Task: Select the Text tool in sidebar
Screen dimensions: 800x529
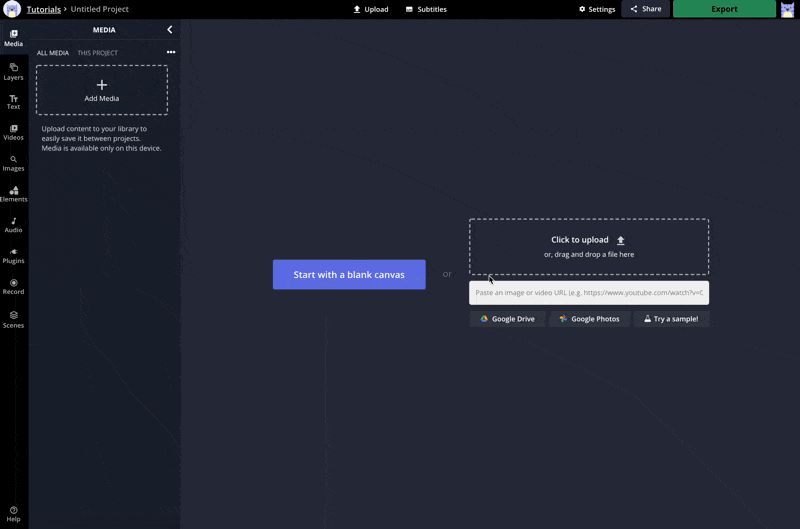Action: tap(13, 101)
